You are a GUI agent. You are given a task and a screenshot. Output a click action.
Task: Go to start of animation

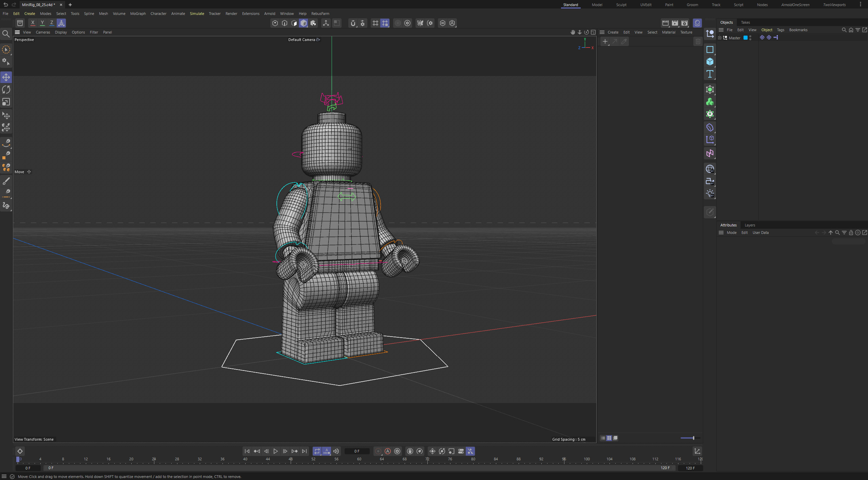pyautogui.click(x=247, y=451)
